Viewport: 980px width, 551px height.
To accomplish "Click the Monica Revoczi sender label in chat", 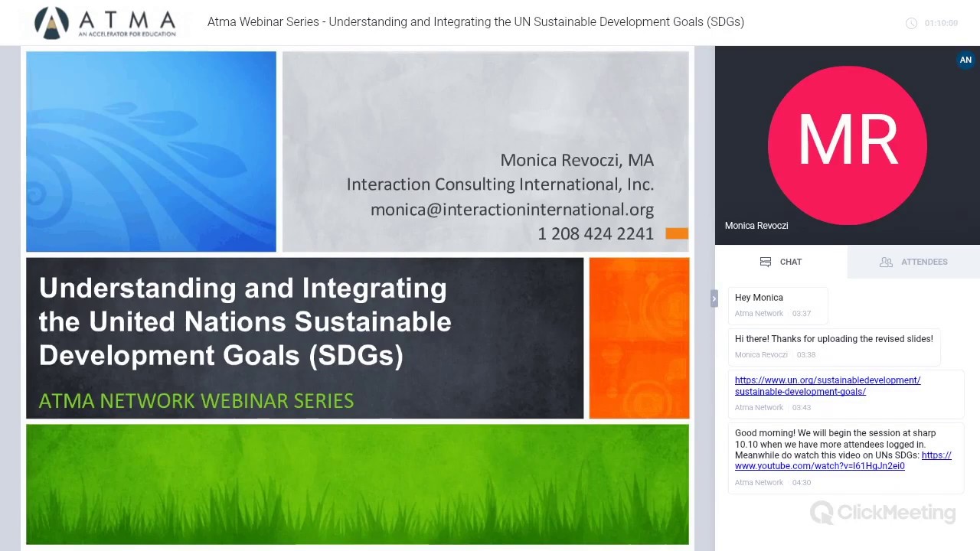I will [761, 355].
